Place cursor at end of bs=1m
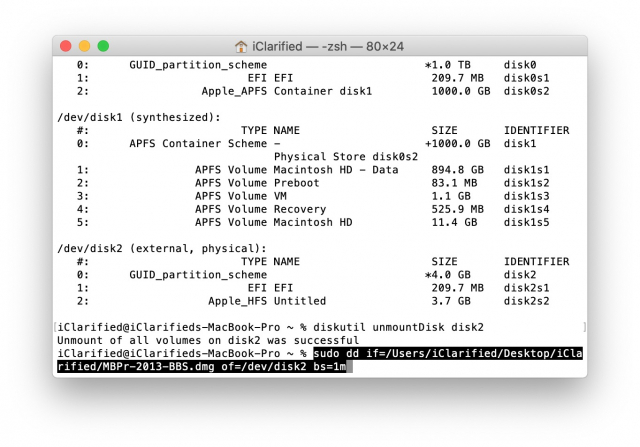This screenshot has height=447, width=640. pyautogui.click(x=347, y=367)
